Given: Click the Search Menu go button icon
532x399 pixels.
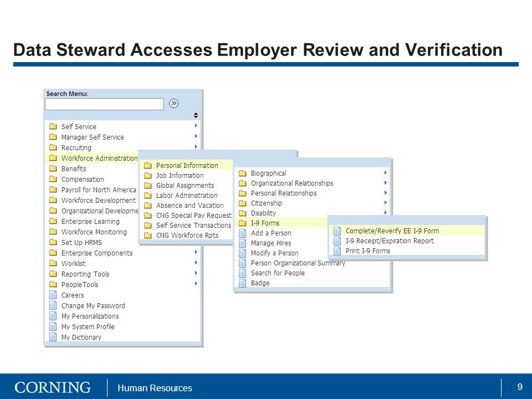Looking at the screenshot, I should point(173,103).
